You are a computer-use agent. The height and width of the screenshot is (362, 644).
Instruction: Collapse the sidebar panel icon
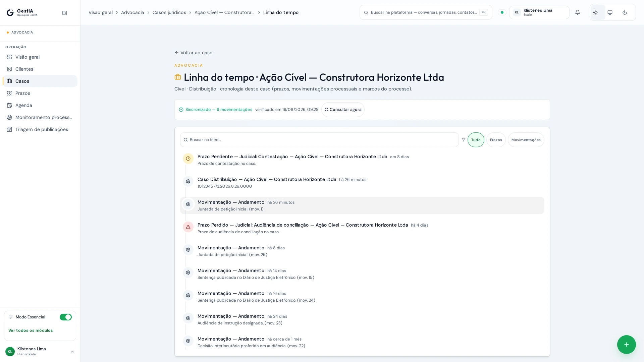pos(65,13)
